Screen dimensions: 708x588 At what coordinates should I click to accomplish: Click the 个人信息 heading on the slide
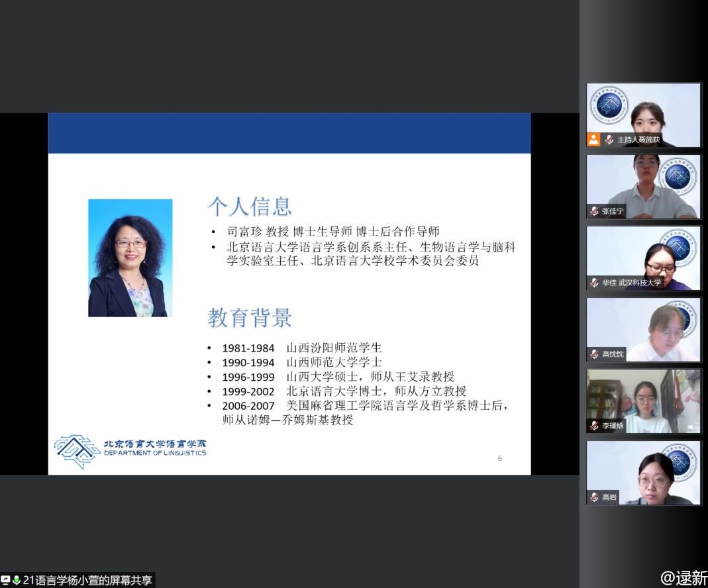pyautogui.click(x=249, y=207)
